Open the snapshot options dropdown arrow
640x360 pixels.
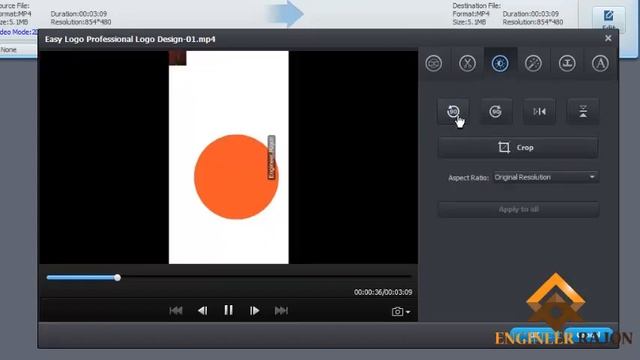(x=408, y=312)
